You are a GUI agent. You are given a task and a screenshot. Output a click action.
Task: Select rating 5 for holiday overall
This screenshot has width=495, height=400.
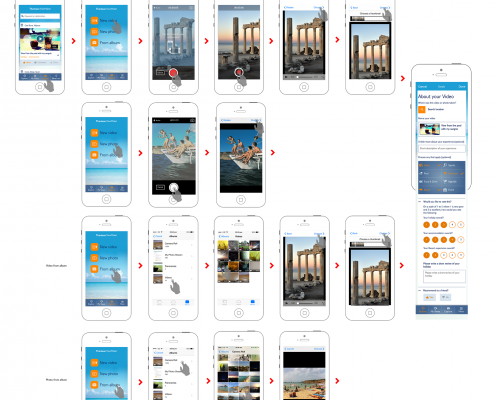tap(461, 225)
